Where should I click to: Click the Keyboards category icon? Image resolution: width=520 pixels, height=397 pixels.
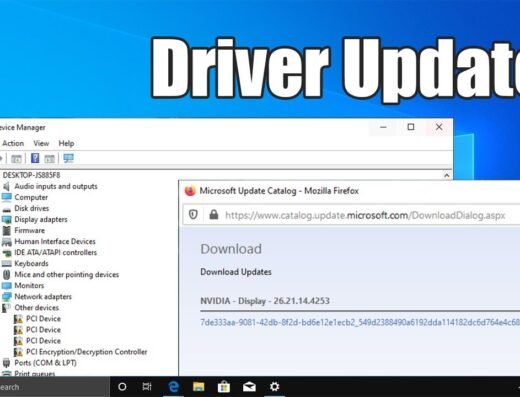point(6,263)
